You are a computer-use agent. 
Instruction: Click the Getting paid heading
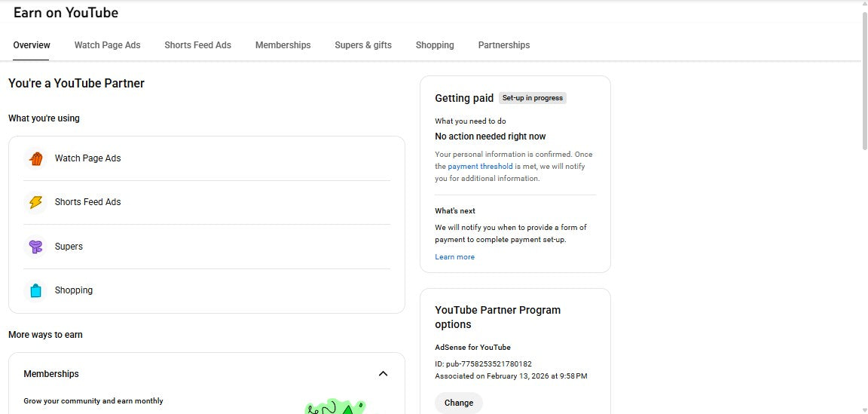tap(464, 98)
